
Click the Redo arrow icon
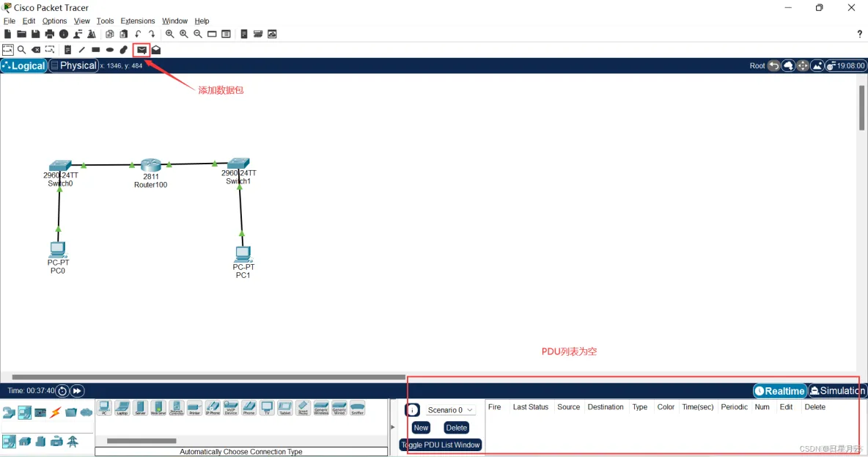point(152,34)
